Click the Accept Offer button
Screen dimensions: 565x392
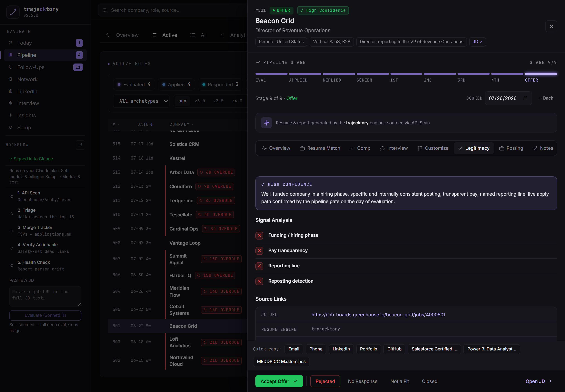pyautogui.click(x=279, y=381)
